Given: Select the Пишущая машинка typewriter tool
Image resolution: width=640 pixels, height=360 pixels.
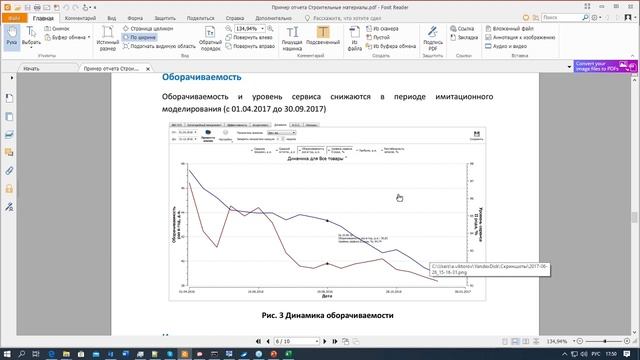Looking at the screenshot, I should [292, 38].
